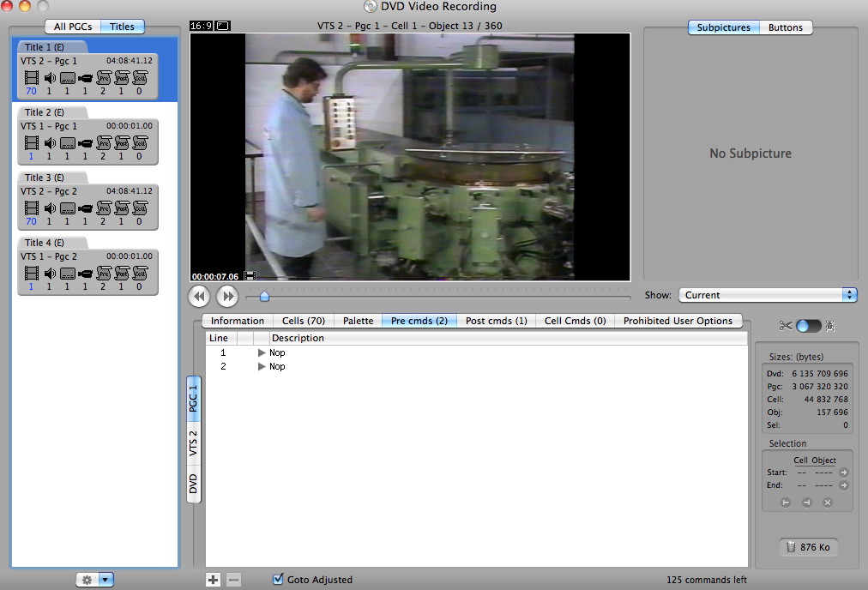Click the Title 1 duration 04:08:41.12
The height and width of the screenshot is (590, 868).
[129, 60]
